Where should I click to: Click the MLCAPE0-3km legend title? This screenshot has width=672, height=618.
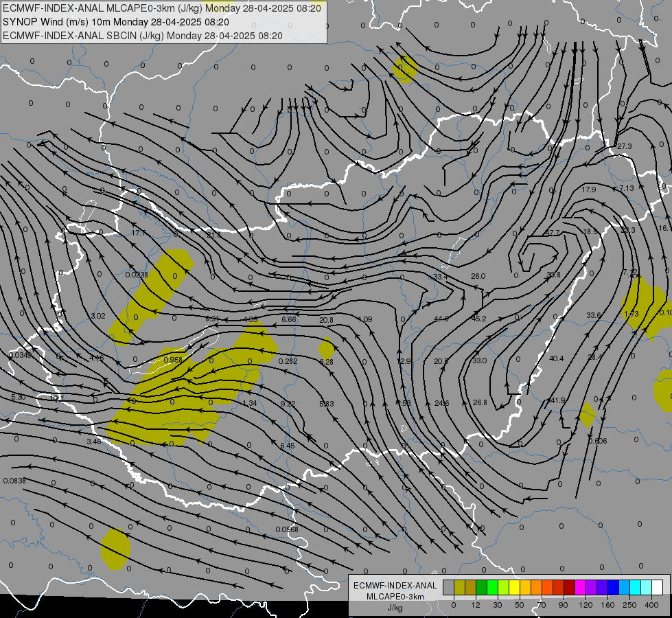[395, 597]
